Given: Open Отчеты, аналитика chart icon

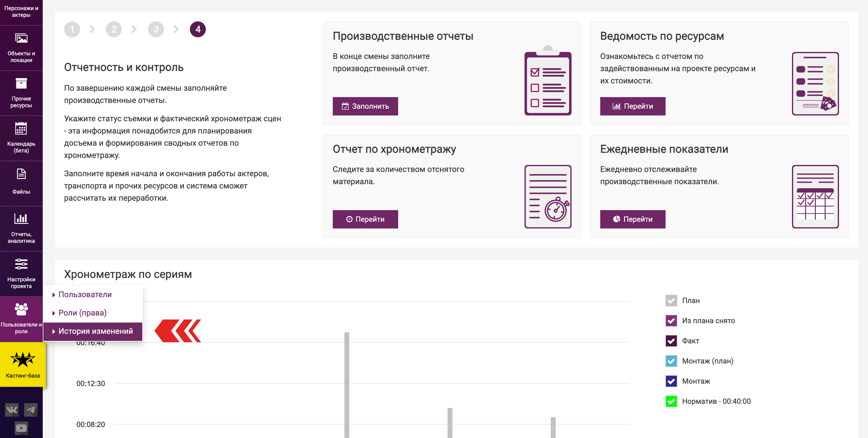Looking at the screenshot, I should [21, 218].
